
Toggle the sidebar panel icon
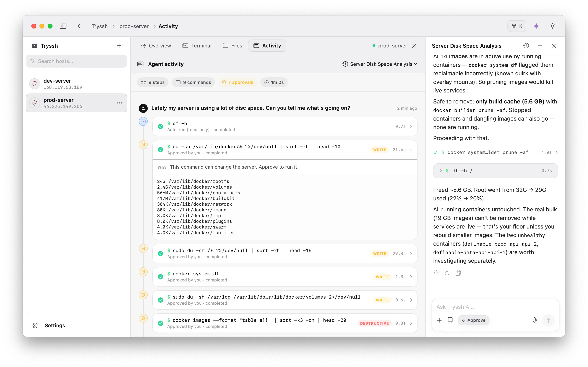coord(63,26)
